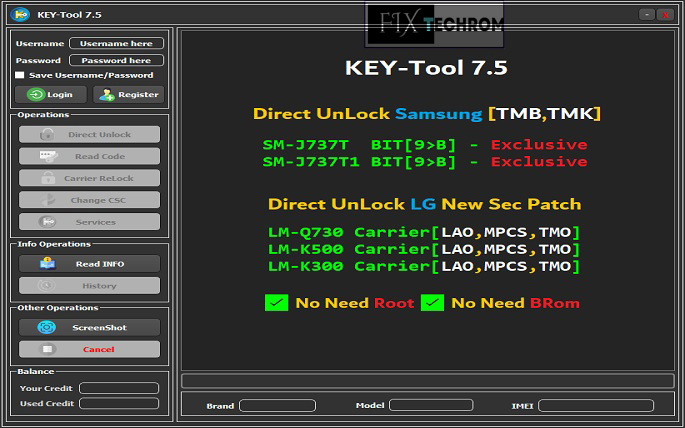Click the Login button
This screenshot has height=428, width=685.
(51, 94)
